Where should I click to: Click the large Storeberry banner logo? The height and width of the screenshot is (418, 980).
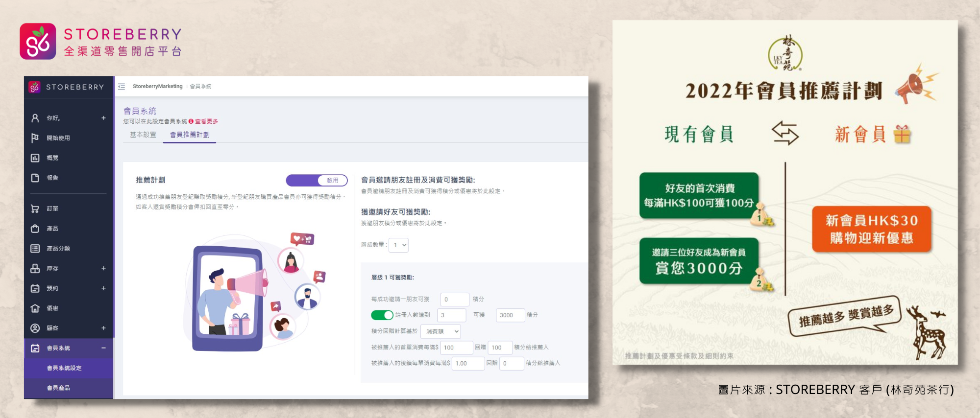click(x=100, y=42)
